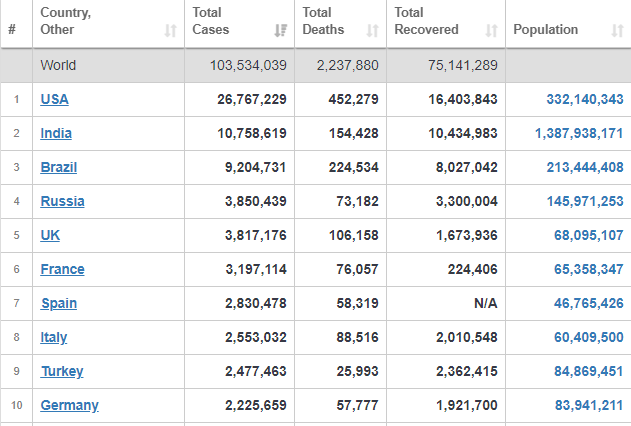This screenshot has width=631, height=426.
Task: Open the Italy country link
Action: point(54,337)
